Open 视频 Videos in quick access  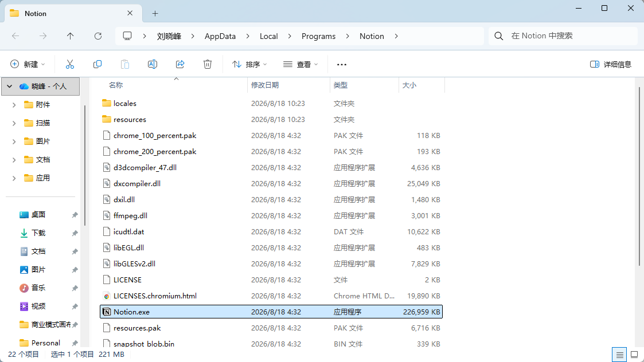[38, 306]
